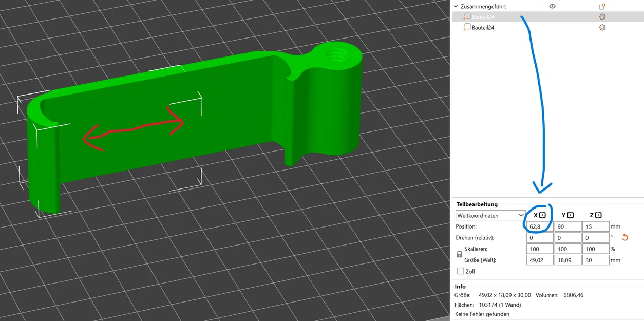Click the Drehen X rotation field

click(540, 238)
